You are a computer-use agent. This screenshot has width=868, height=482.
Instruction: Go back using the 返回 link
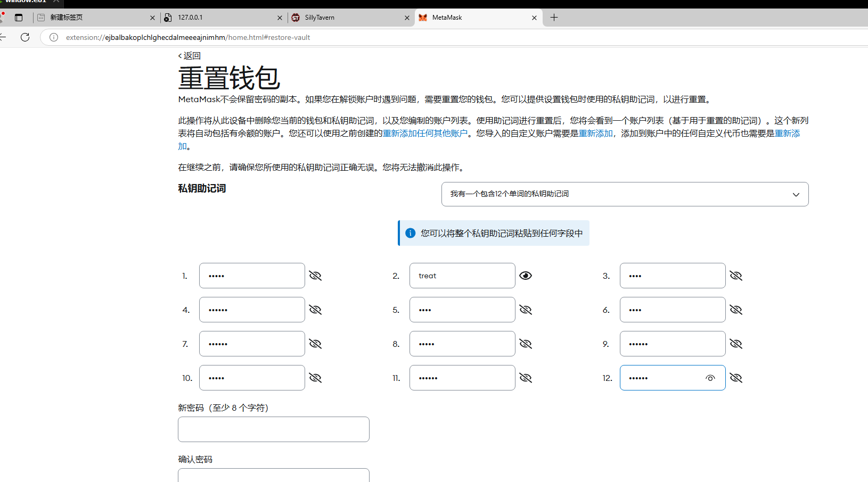pyautogui.click(x=189, y=56)
